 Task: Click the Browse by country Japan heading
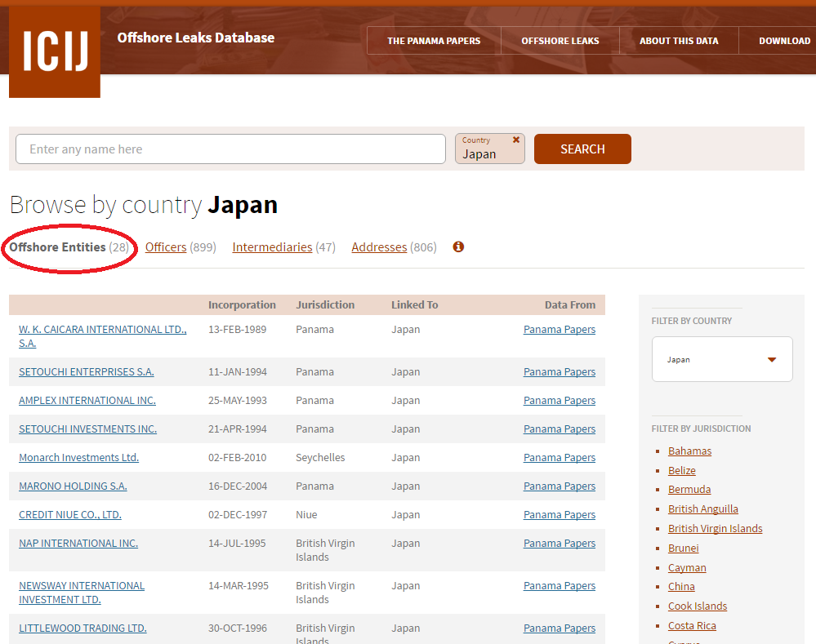(144, 206)
